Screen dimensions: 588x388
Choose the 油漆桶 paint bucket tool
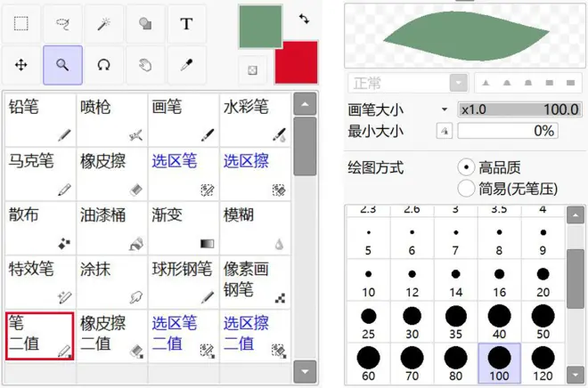(x=111, y=228)
